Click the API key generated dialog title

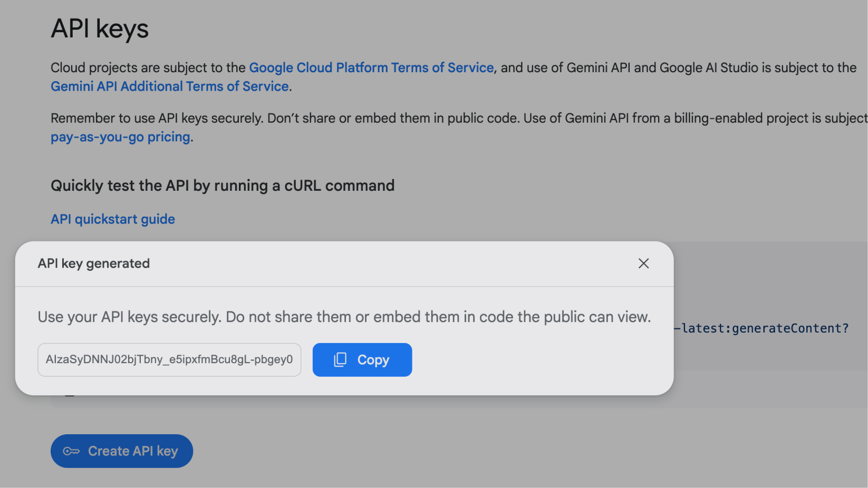94,263
